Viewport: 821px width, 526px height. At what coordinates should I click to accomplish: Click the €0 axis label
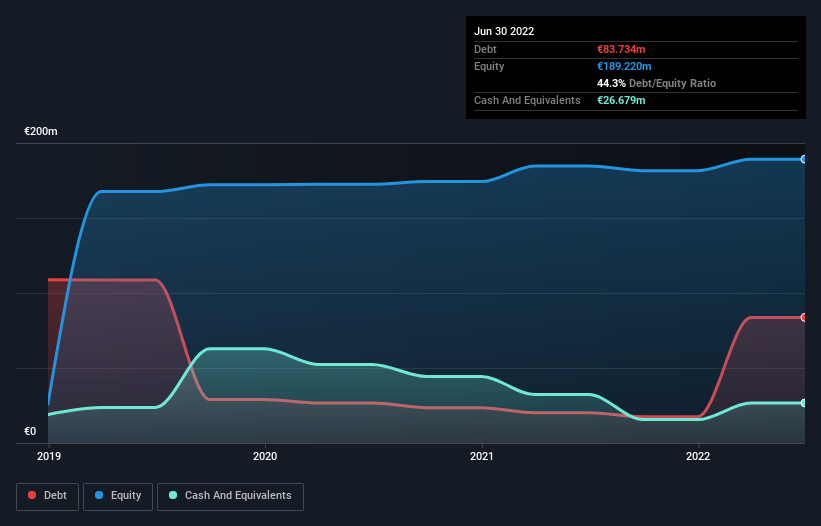pos(30,431)
